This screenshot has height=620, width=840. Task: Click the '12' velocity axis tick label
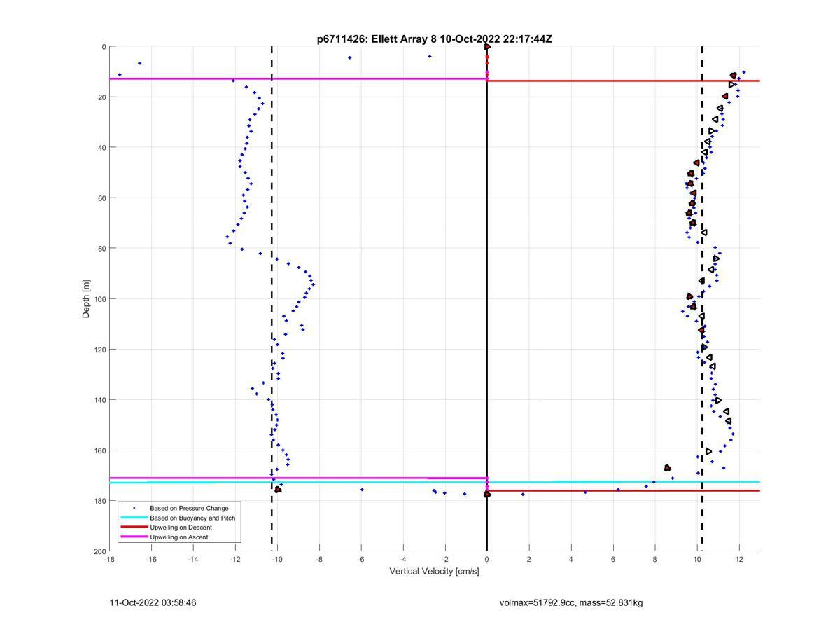(739, 559)
